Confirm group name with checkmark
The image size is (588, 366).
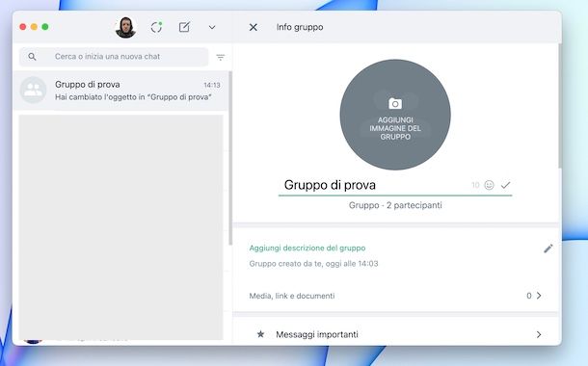click(505, 185)
